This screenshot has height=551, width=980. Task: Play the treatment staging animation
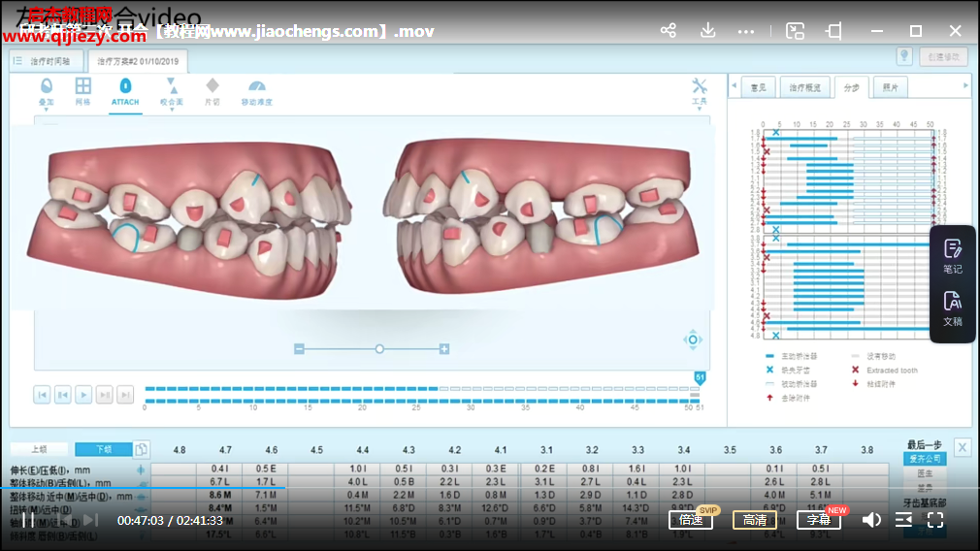point(83,395)
